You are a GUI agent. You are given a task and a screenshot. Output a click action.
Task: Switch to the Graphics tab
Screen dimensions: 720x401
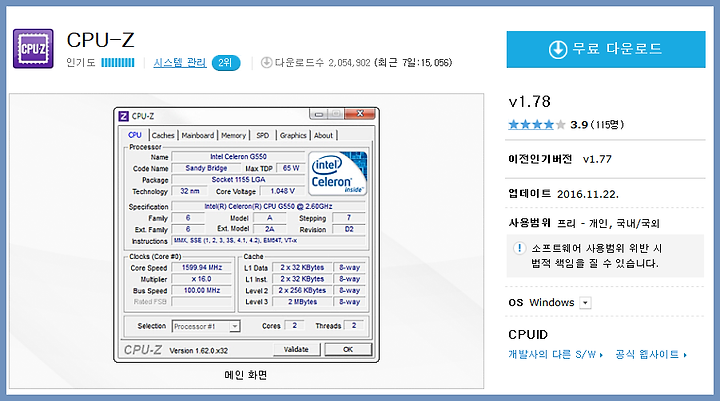293,136
